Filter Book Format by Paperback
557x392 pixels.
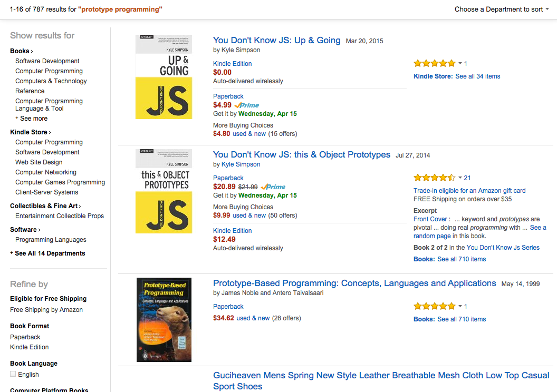coord(25,337)
